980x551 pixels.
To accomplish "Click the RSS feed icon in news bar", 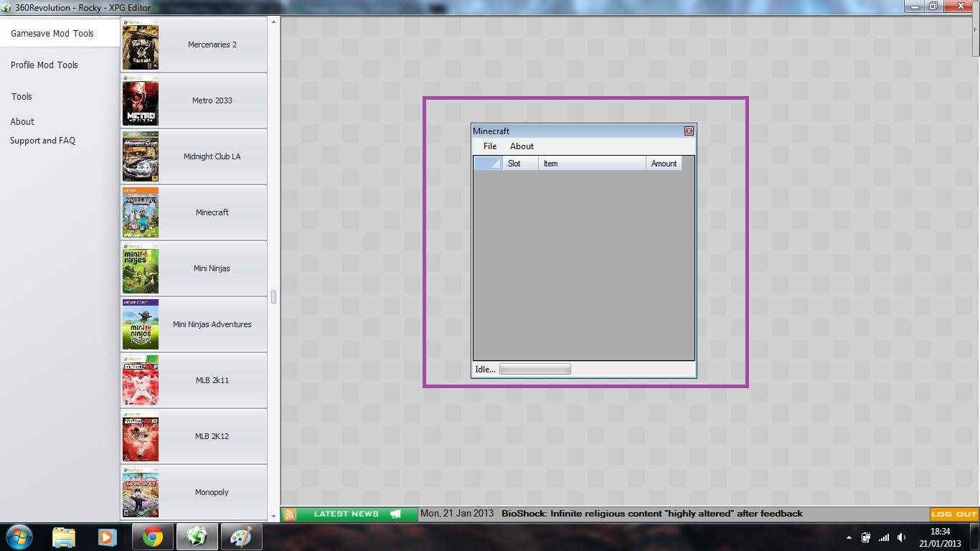I will coord(289,514).
